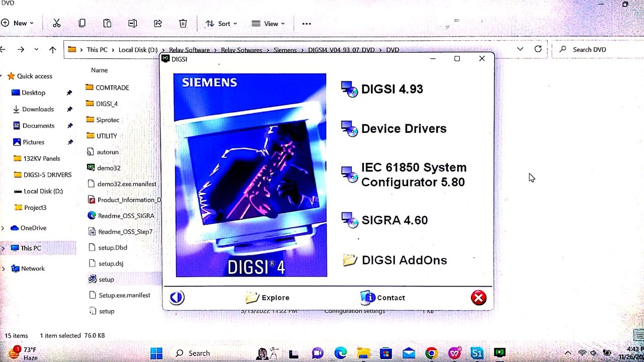Launch DIGSI 4.93 installer icon
The width and height of the screenshot is (644, 362).
point(349,89)
